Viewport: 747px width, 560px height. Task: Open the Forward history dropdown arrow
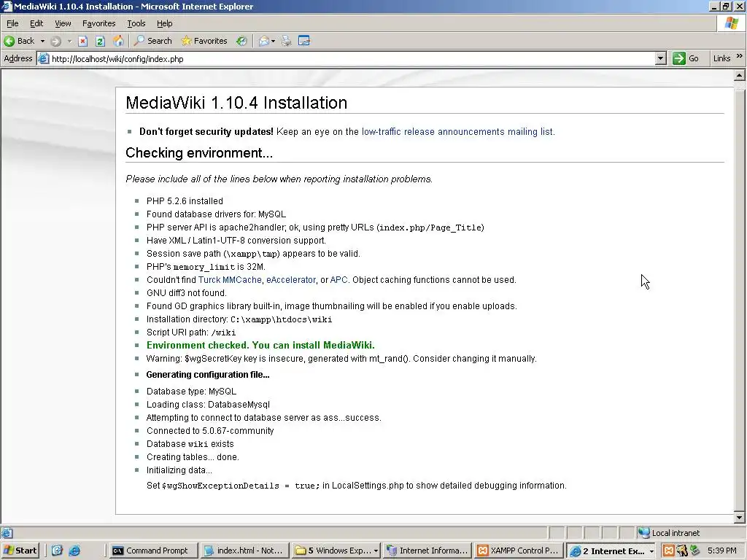pos(69,41)
